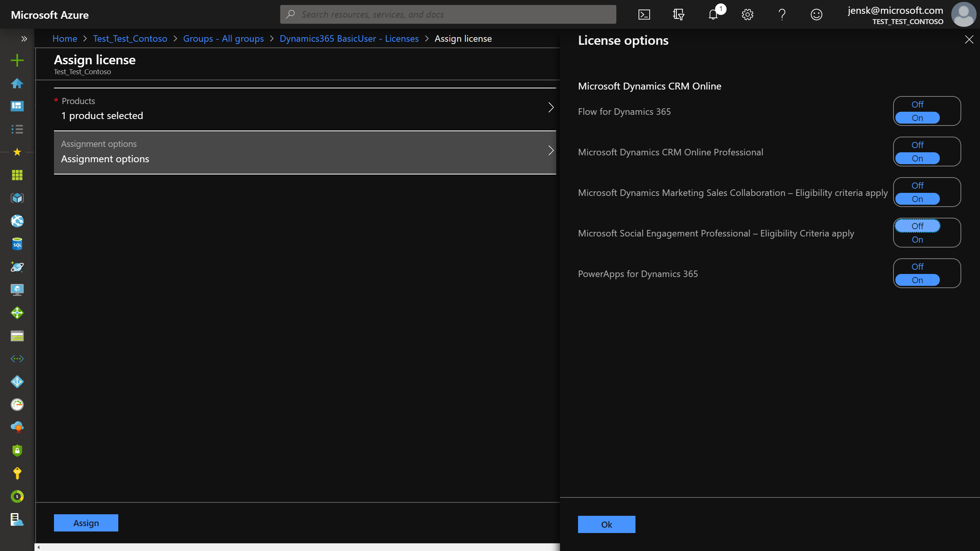Click the Favorites star icon
980x551 pixels.
(17, 152)
